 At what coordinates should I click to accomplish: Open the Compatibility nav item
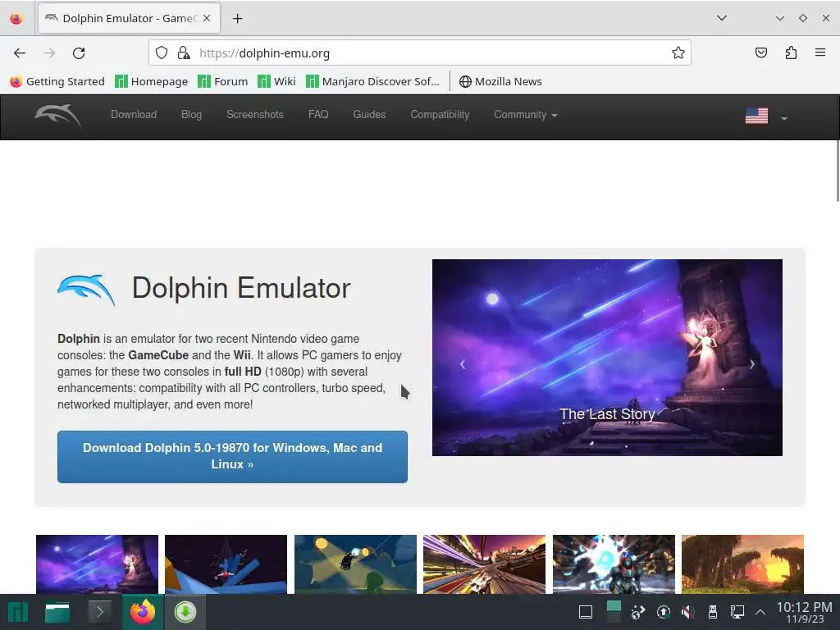coord(440,115)
